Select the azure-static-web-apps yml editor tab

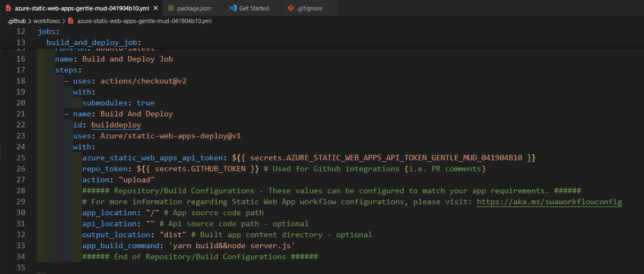[81, 8]
